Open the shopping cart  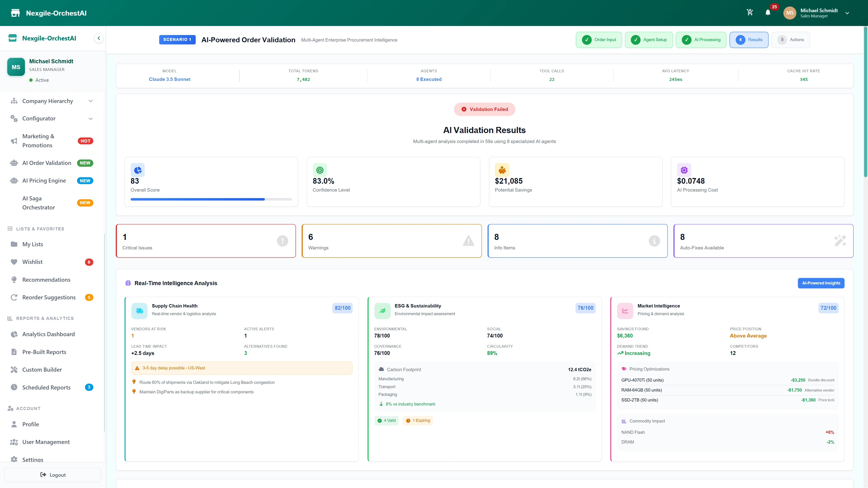pyautogui.click(x=750, y=12)
